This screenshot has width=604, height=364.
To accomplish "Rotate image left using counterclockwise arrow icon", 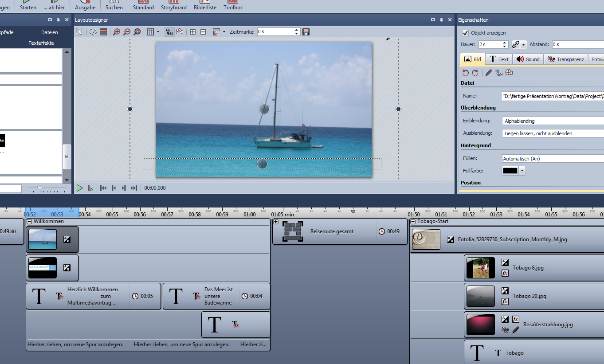I will [x=465, y=73].
